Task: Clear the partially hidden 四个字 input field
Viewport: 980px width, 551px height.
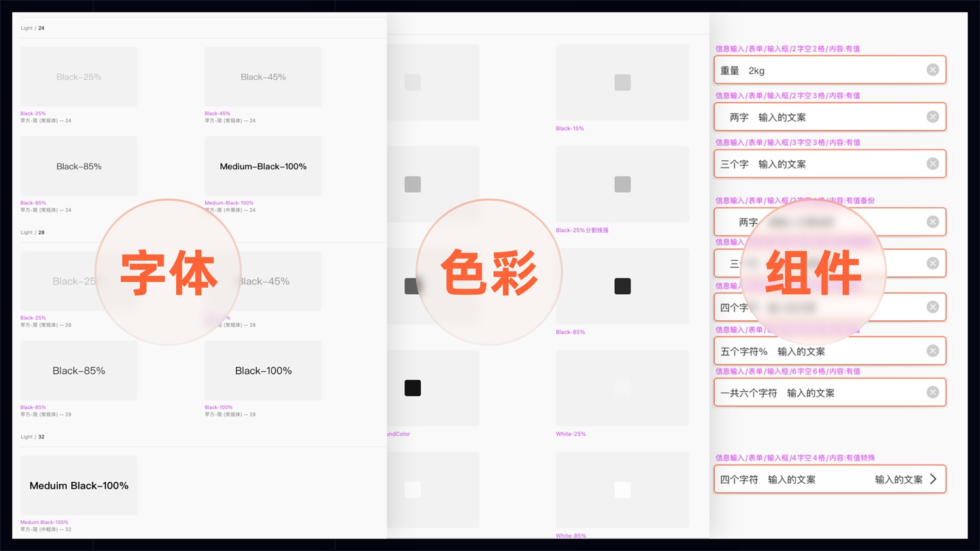Action: [932, 307]
